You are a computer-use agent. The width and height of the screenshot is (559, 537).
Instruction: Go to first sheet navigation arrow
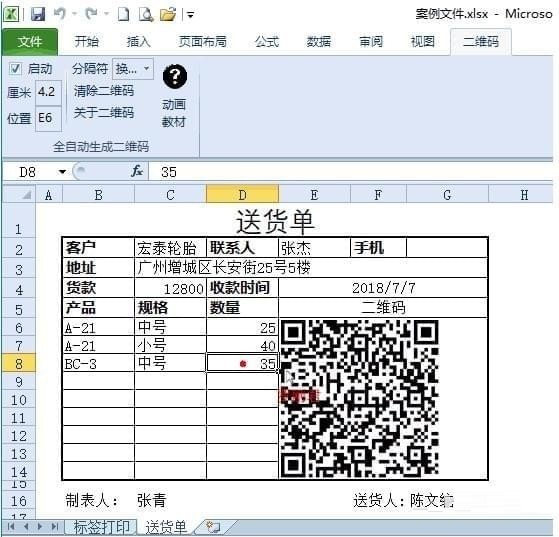pyautogui.click(x=11, y=526)
